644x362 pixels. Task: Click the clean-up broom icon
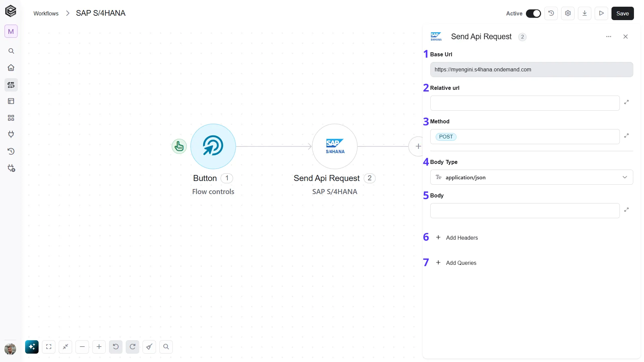click(149, 347)
